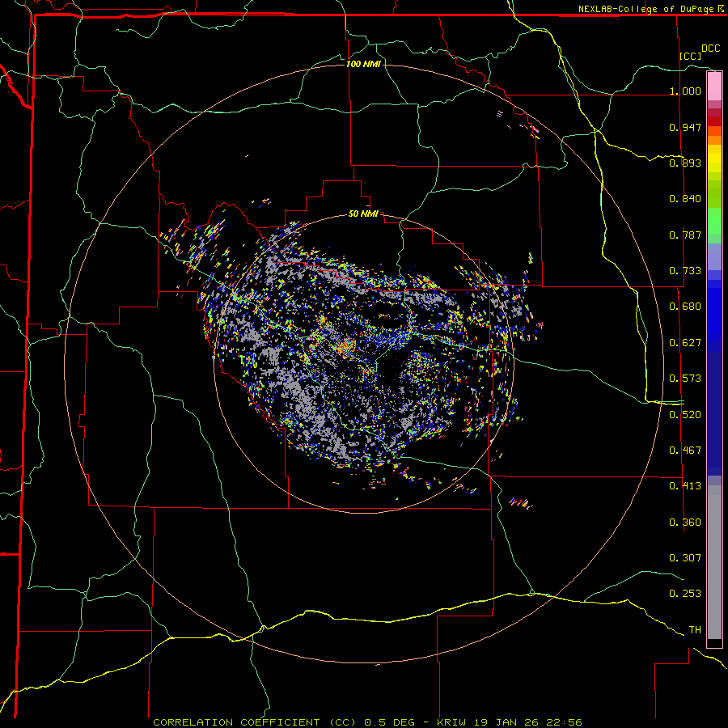This screenshot has height=728, width=728.
Task: Select the 50 NMI range ring label
Action: 363,214
